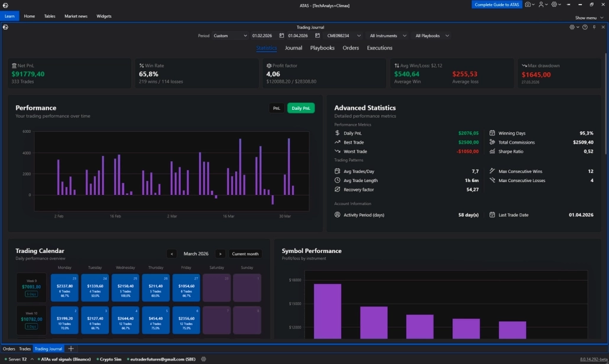Viewport: 609px width, 364px height.
Task: Open the CME098234 account dropdown
Action: click(344, 35)
